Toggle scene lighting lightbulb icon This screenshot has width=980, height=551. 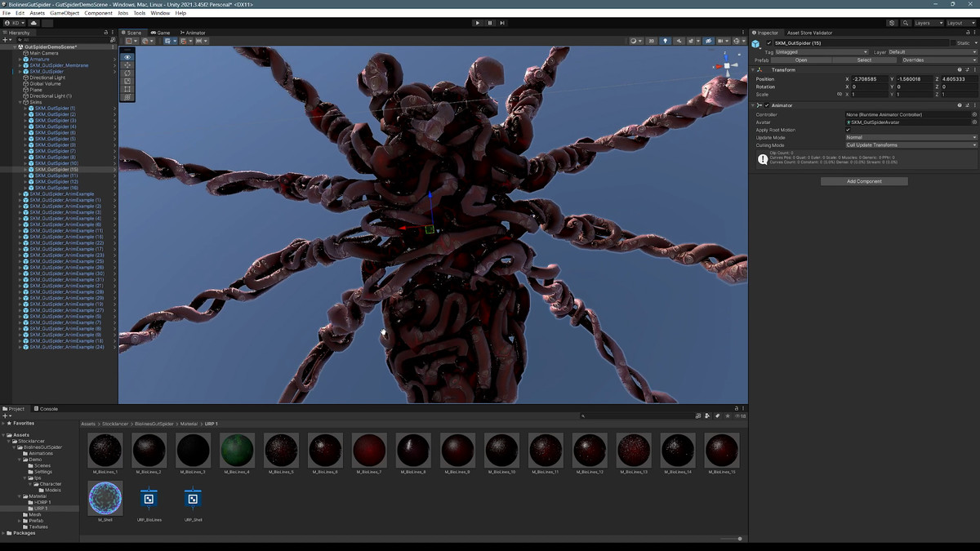665,41
